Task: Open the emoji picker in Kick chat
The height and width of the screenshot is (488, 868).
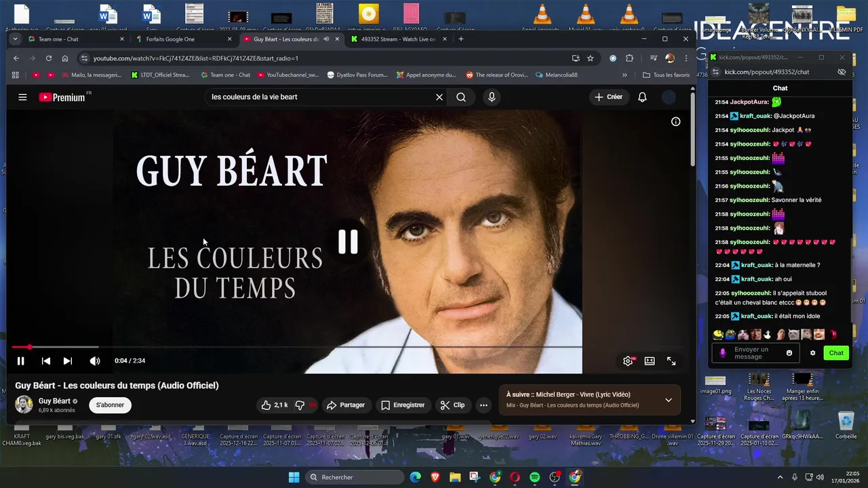Action: click(x=789, y=353)
